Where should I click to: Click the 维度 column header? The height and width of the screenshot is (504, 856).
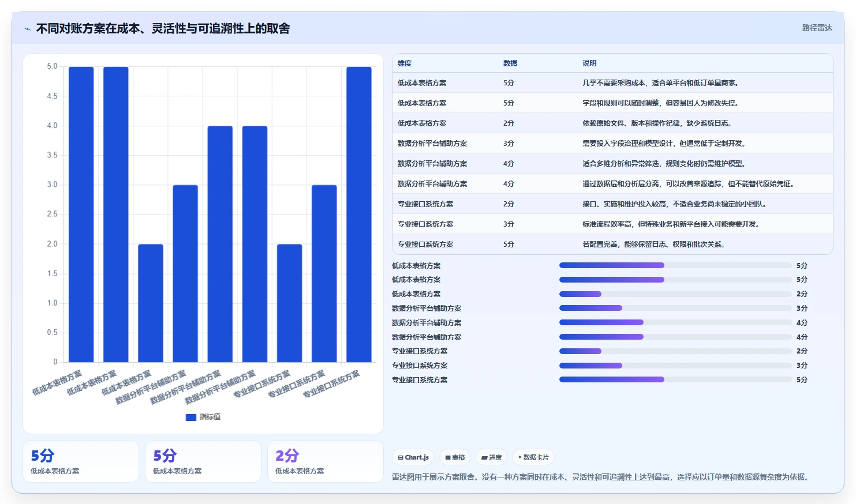click(405, 63)
